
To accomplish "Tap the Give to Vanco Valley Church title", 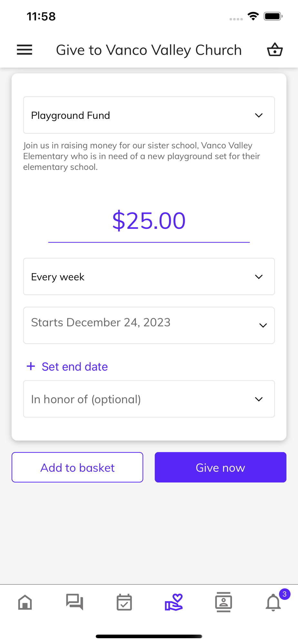I will [x=149, y=50].
